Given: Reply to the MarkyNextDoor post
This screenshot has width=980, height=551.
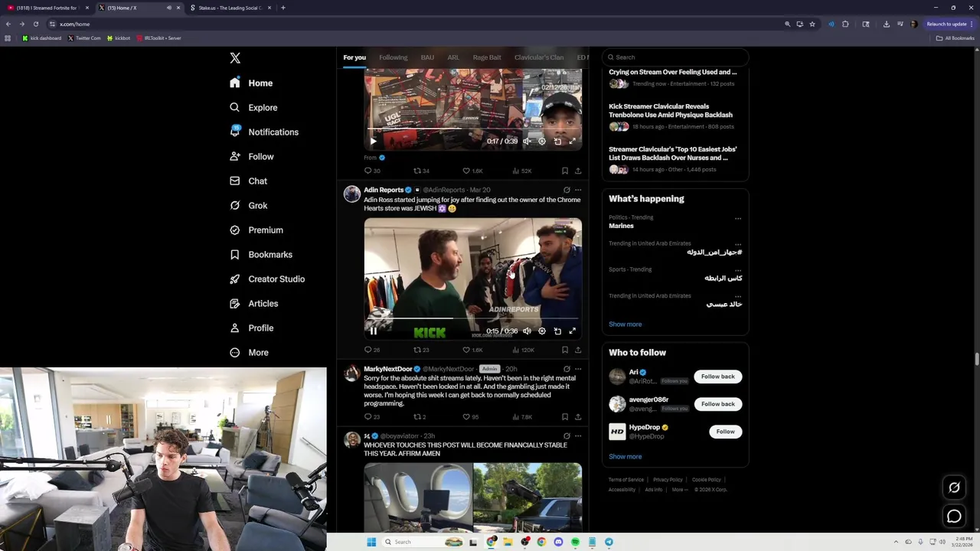Looking at the screenshot, I should click(x=371, y=417).
